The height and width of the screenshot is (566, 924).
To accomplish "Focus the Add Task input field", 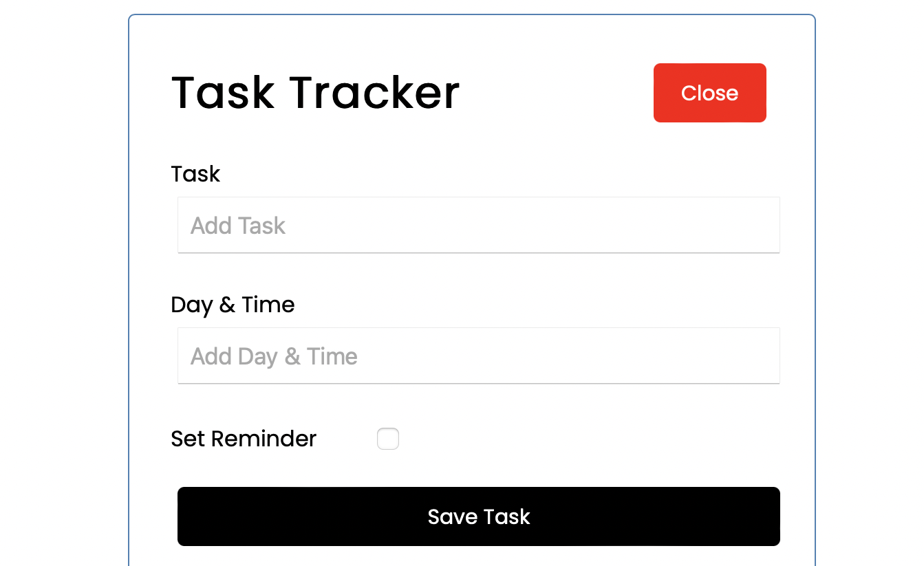I will [x=478, y=226].
